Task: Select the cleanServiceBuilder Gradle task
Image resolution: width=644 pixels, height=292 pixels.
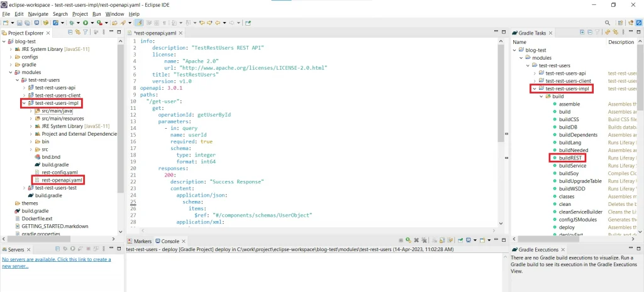Action: coord(580,212)
